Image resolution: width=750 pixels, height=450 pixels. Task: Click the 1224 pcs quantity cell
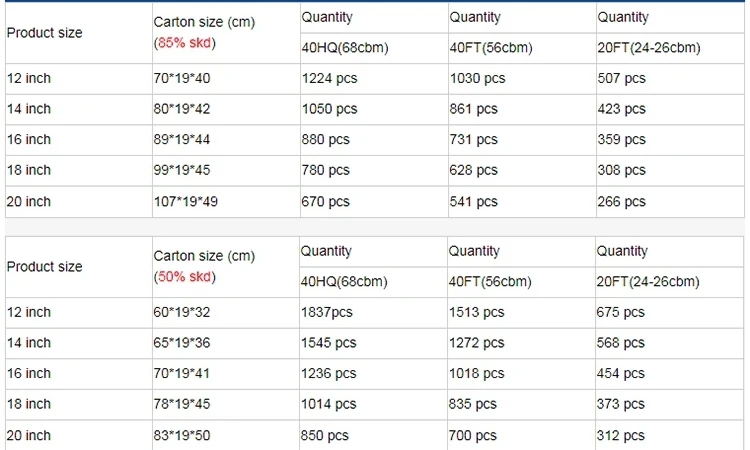pyautogui.click(x=329, y=78)
